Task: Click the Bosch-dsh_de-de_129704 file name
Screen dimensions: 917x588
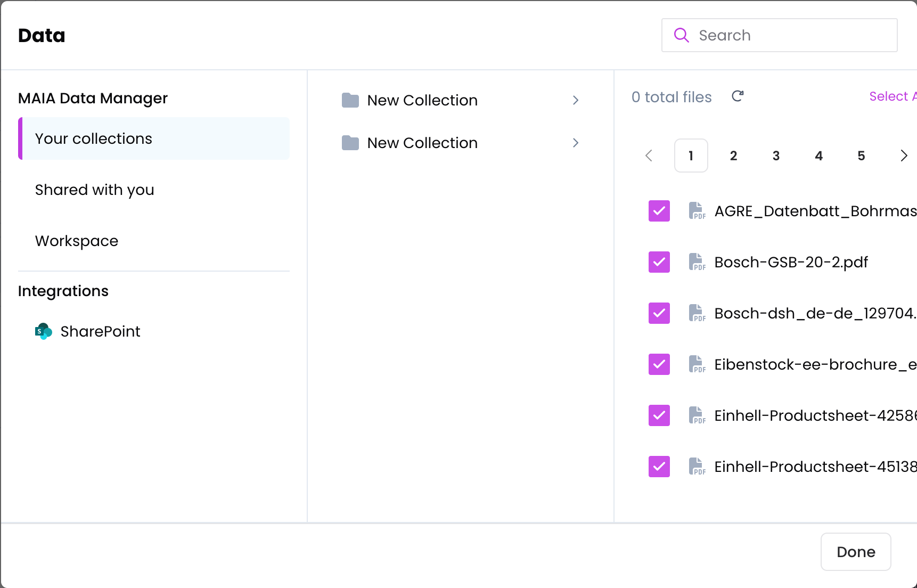Action: click(815, 313)
